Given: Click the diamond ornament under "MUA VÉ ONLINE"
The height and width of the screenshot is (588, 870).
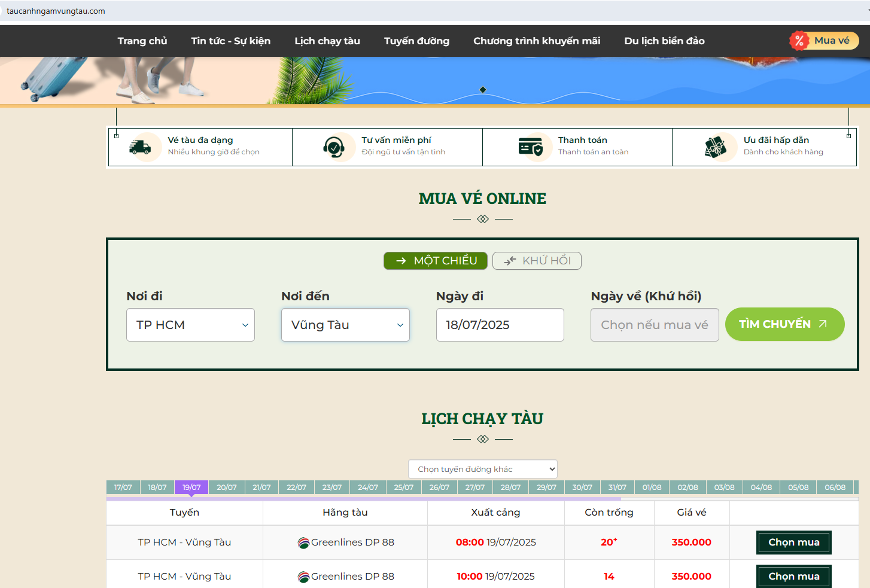Looking at the screenshot, I should (482, 219).
